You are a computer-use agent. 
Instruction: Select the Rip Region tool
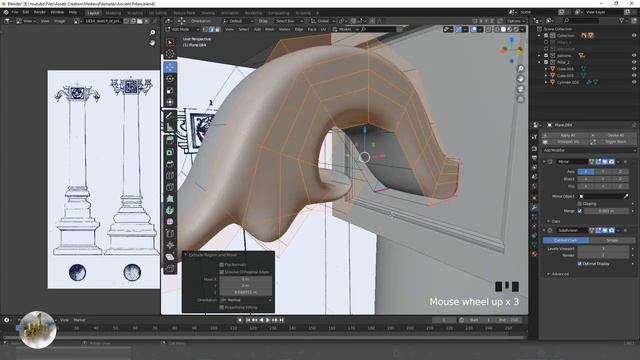[170, 268]
